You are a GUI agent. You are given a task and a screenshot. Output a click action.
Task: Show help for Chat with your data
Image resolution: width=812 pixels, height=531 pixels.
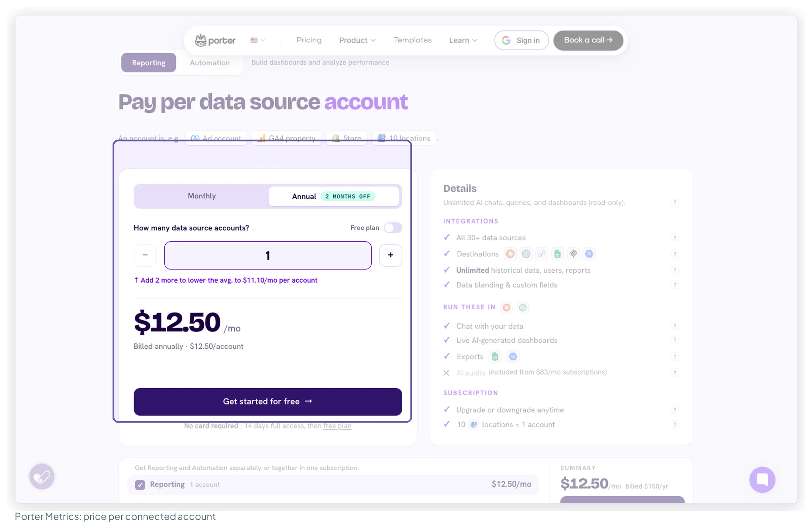coord(675,326)
